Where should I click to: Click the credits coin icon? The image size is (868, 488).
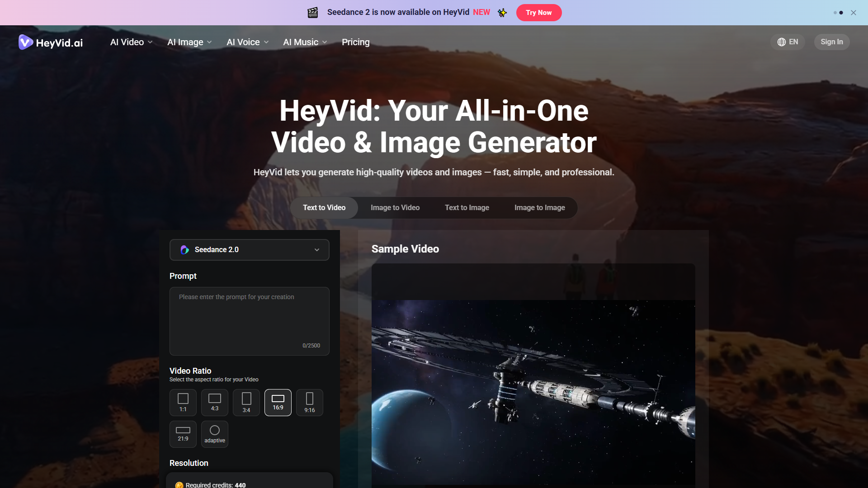coord(179,485)
